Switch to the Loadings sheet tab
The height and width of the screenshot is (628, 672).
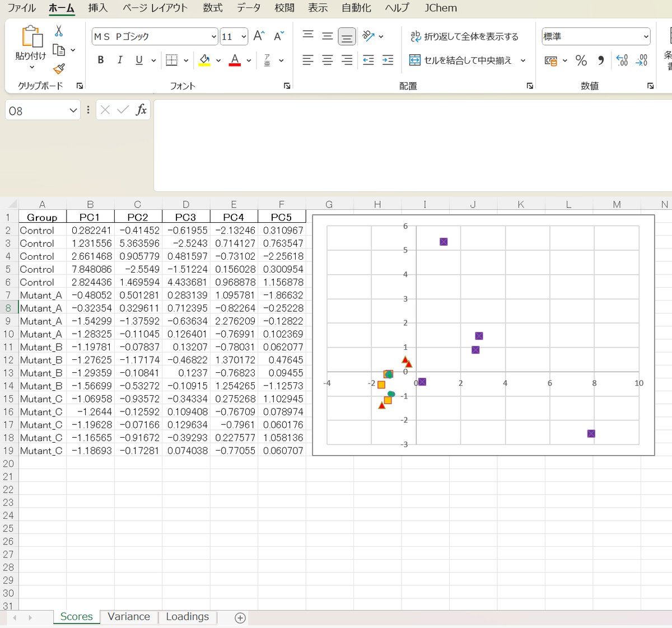click(187, 616)
